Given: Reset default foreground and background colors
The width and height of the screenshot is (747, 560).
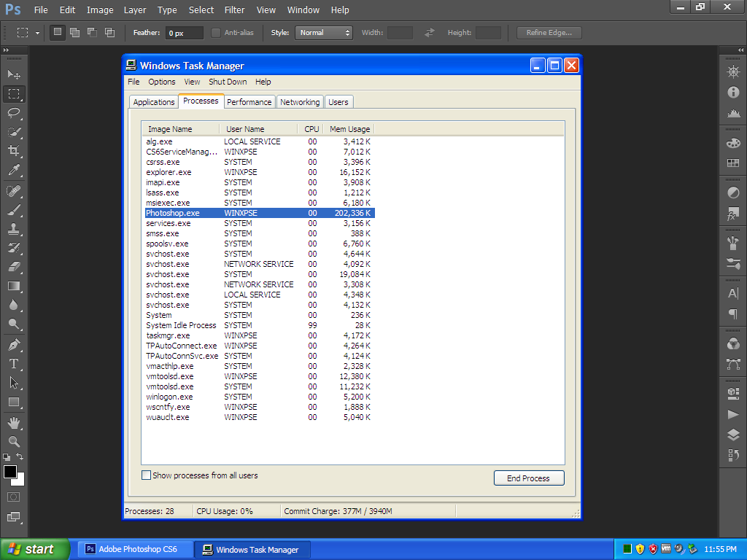Looking at the screenshot, I should [x=6, y=457].
